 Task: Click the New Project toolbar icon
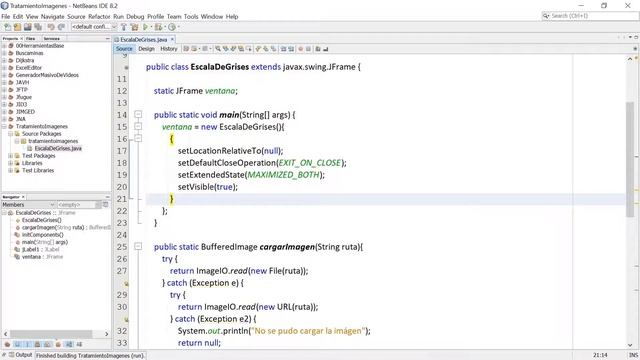click(x=17, y=27)
